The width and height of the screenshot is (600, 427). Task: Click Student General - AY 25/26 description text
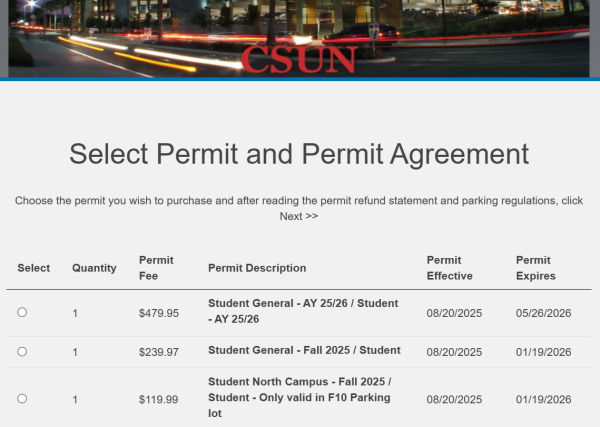(303, 311)
